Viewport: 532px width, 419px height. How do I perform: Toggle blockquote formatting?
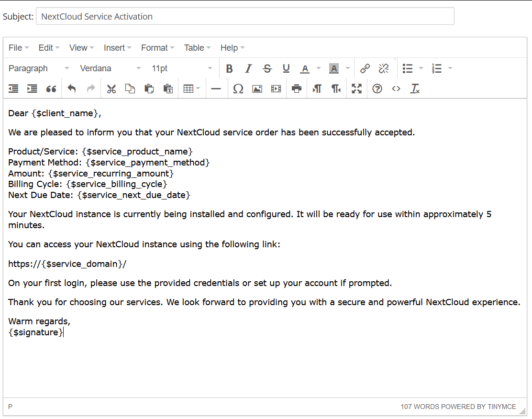tap(51, 88)
